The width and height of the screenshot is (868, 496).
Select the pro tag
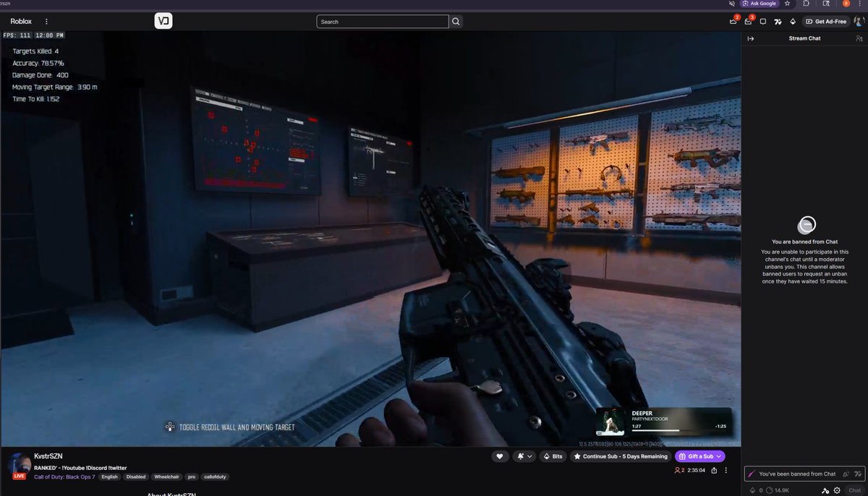coord(192,476)
